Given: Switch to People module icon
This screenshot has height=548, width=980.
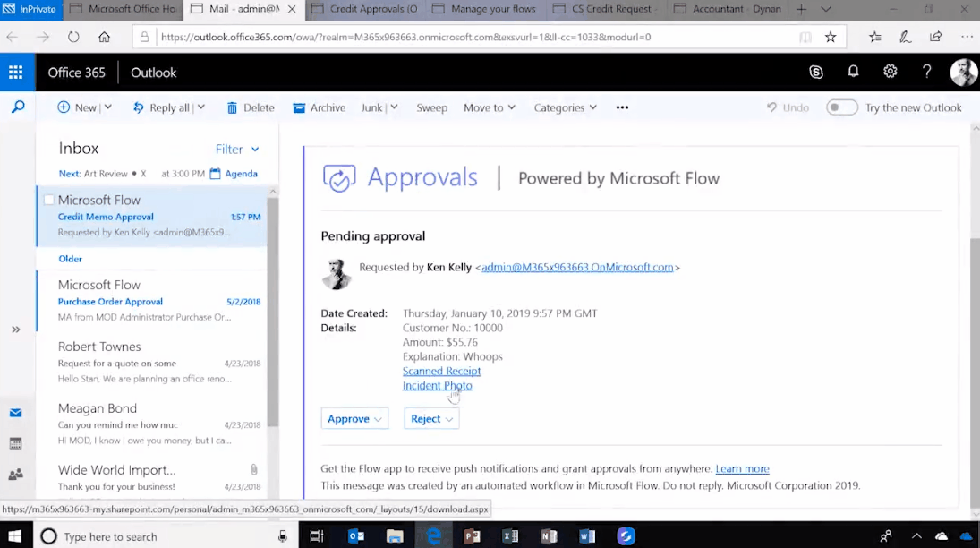Looking at the screenshot, I should pyautogui.click(x=15, y=475).
